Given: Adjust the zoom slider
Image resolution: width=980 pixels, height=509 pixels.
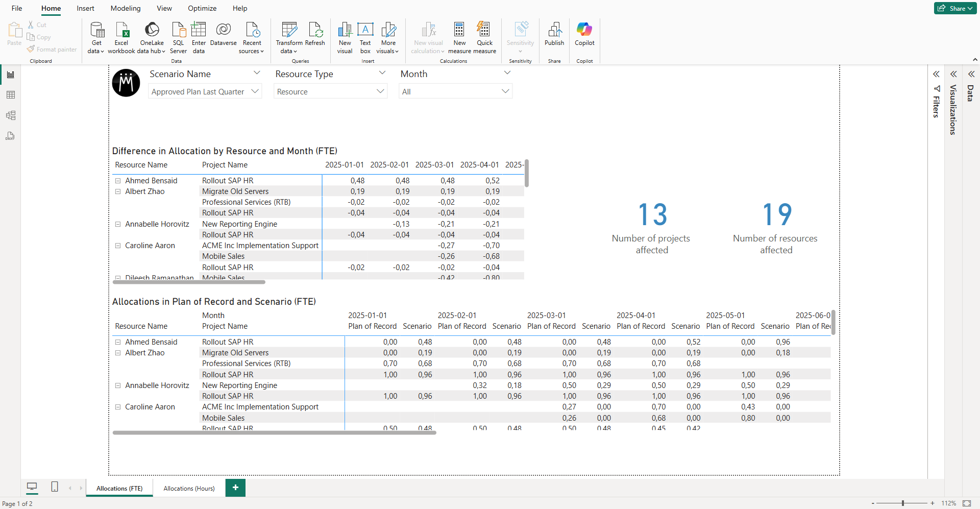Looking at the screenshot, I should click(902, 503).
